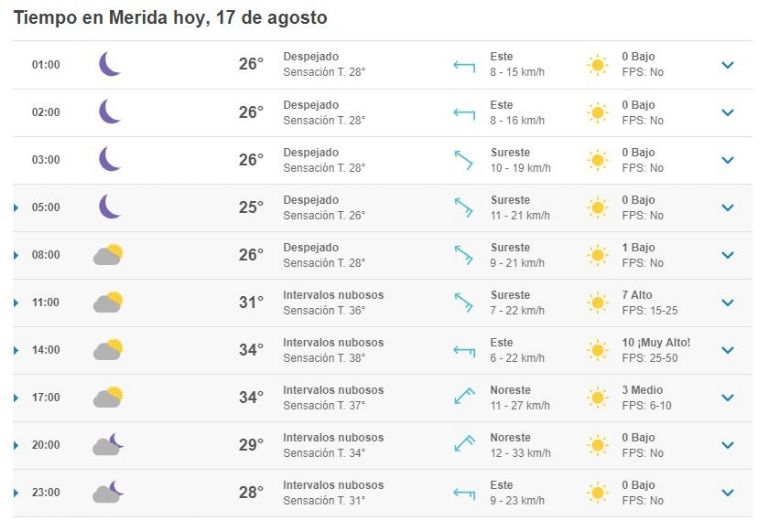Image resolution: width=768 pixels, height=530 pixels.
Task: Expand hours triangle beside 20:00
Action: tap(16, 445)
